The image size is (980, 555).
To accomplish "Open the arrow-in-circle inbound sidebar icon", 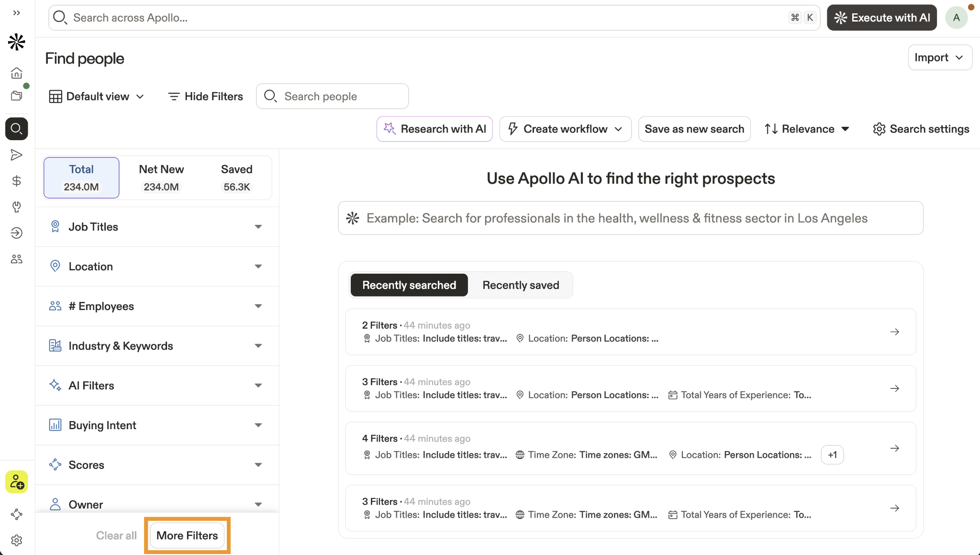I will [x=17, y=233].
